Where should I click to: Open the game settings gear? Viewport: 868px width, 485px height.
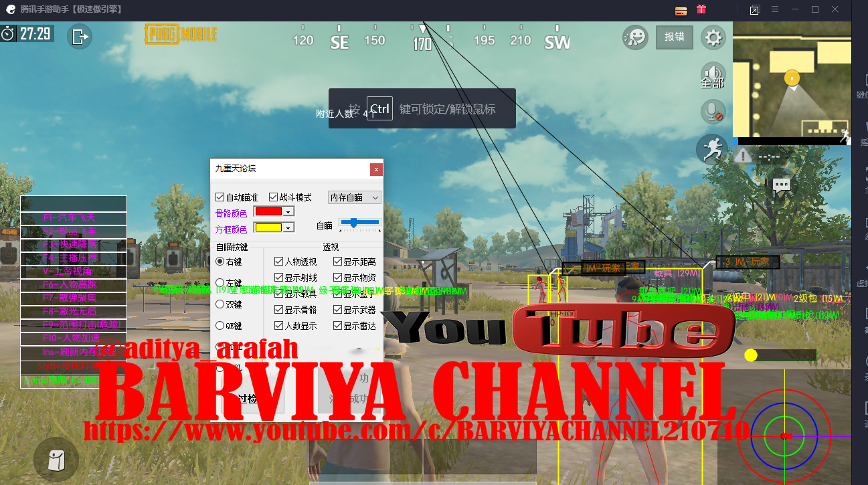713,37
